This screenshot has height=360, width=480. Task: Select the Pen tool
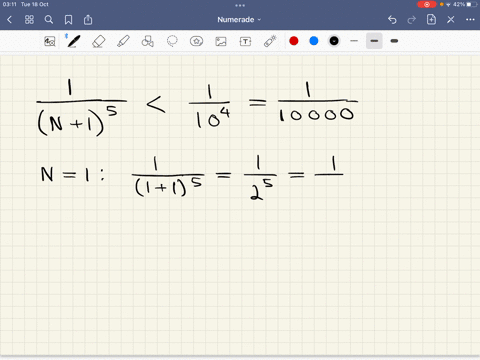73,41
